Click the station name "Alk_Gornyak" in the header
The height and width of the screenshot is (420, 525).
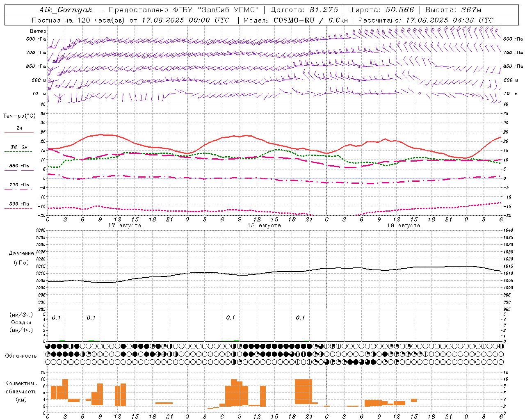[x=66, y=10]
